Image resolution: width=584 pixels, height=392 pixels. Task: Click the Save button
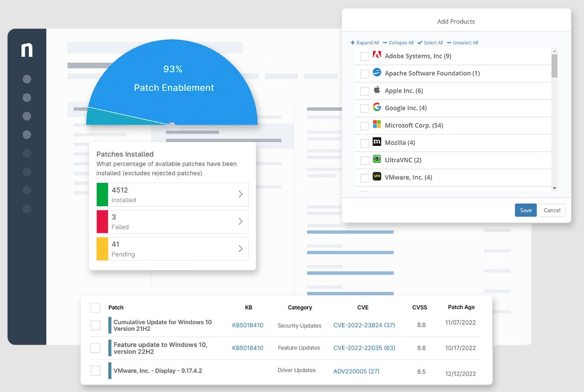(x=526, y=210)
